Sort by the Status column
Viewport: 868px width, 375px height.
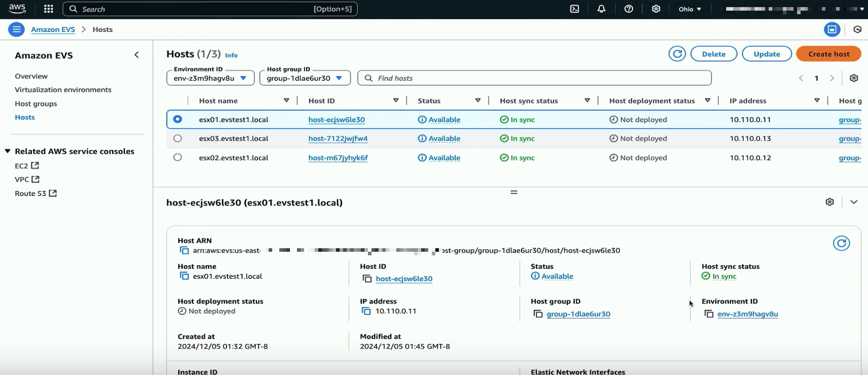pyautogui.click(x=478, y=101)
